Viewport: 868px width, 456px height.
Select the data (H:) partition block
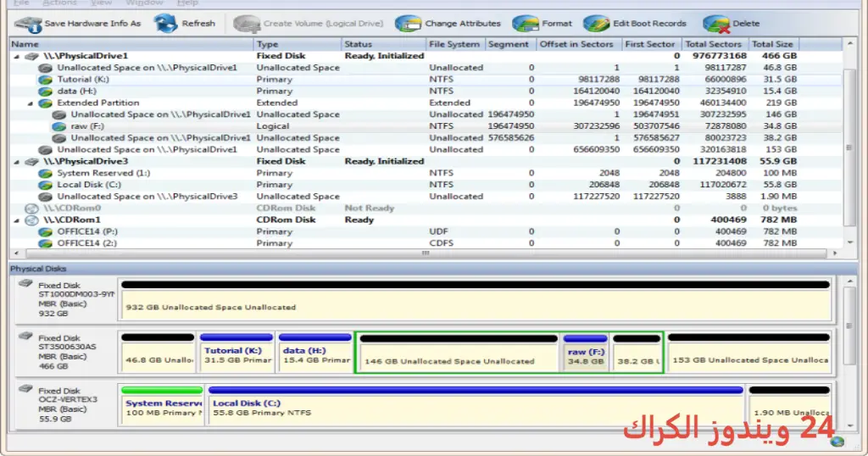(315, 353)
